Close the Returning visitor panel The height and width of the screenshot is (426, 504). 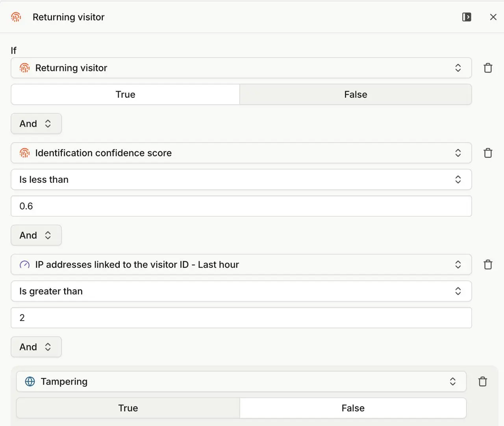(493, 17)
